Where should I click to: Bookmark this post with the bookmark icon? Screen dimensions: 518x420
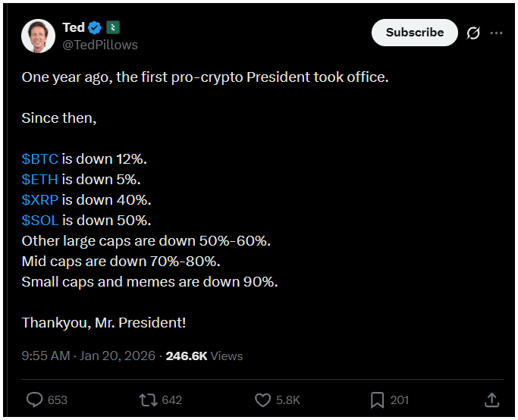tap(377, 400)
